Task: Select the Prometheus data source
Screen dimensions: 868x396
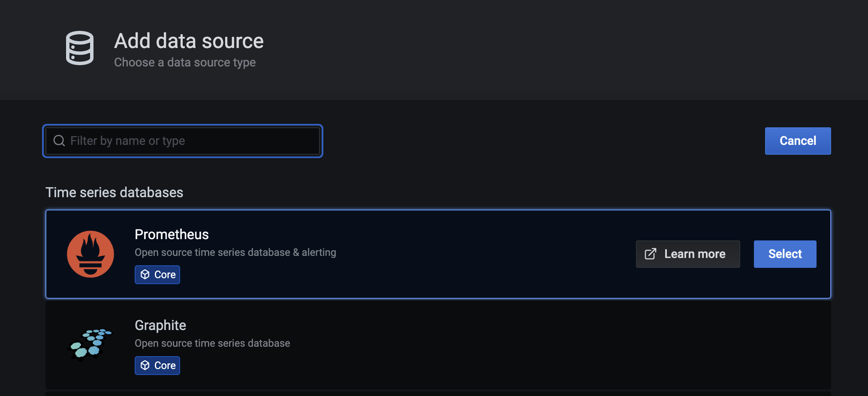Action: [785, 254]
